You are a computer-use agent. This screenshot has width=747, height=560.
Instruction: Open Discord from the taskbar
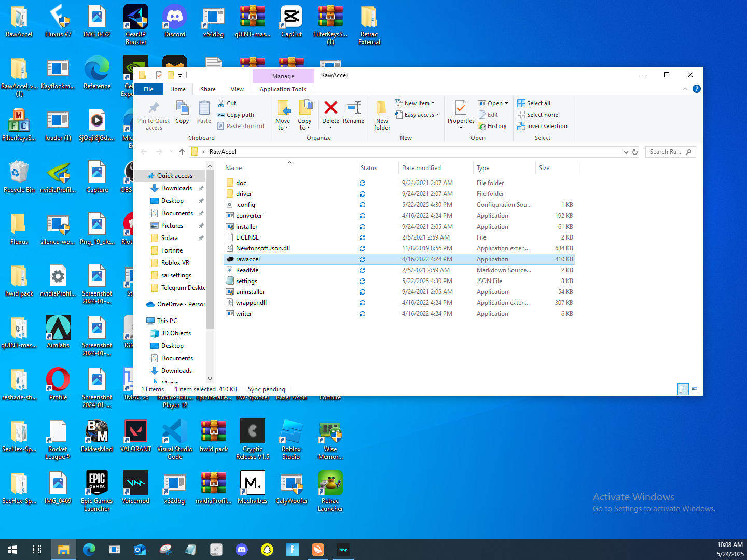pos(241,550)
